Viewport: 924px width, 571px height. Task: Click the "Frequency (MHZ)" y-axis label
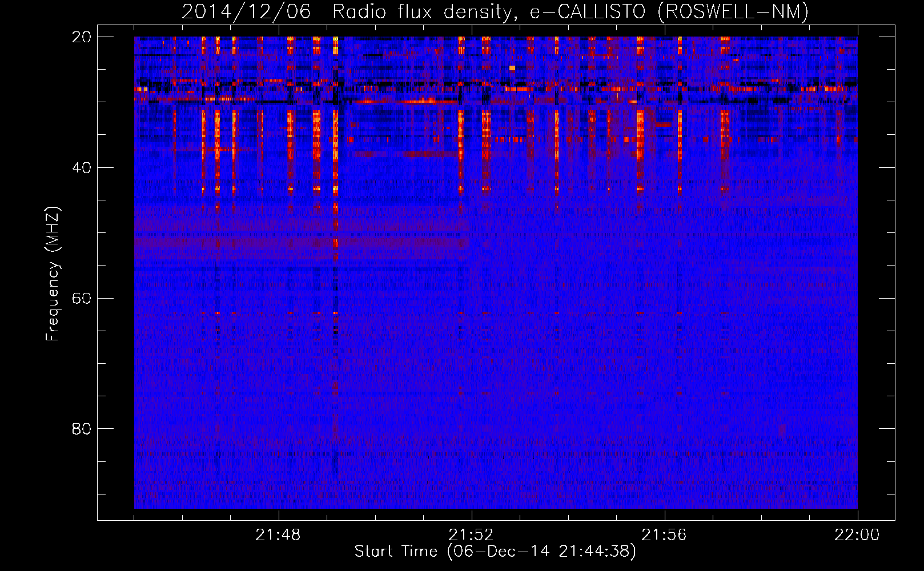(53, 274)
